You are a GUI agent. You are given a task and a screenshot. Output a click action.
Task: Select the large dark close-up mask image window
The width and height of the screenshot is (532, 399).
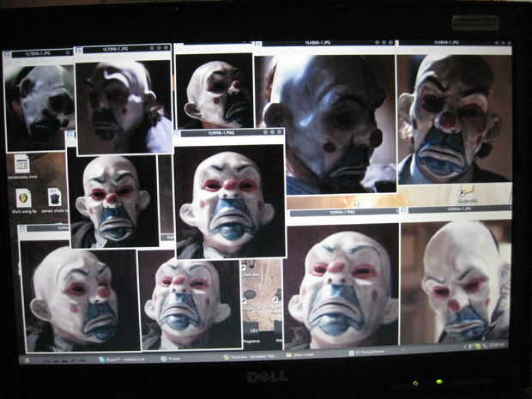[325, 124]
